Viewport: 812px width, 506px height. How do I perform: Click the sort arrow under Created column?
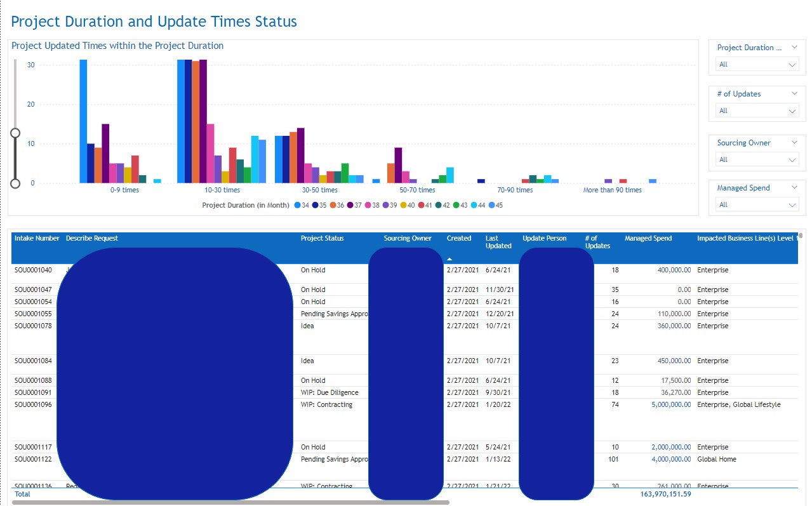(450, 259)
